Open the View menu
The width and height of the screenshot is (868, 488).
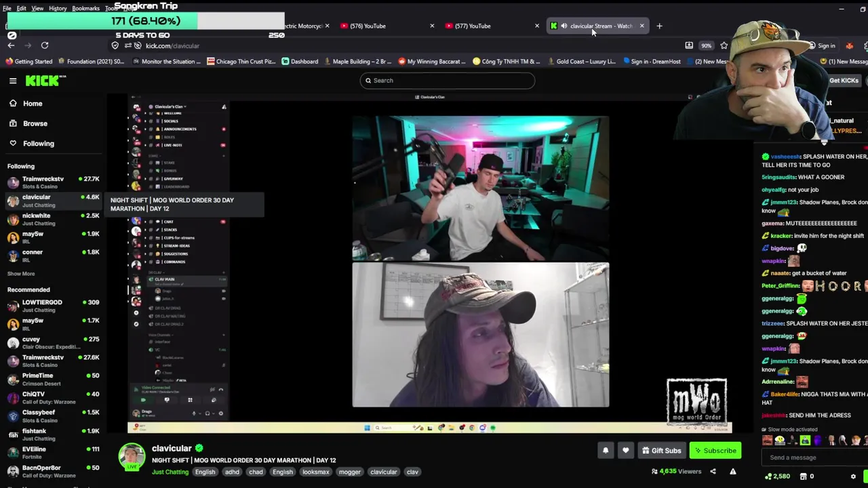[37, 8]
